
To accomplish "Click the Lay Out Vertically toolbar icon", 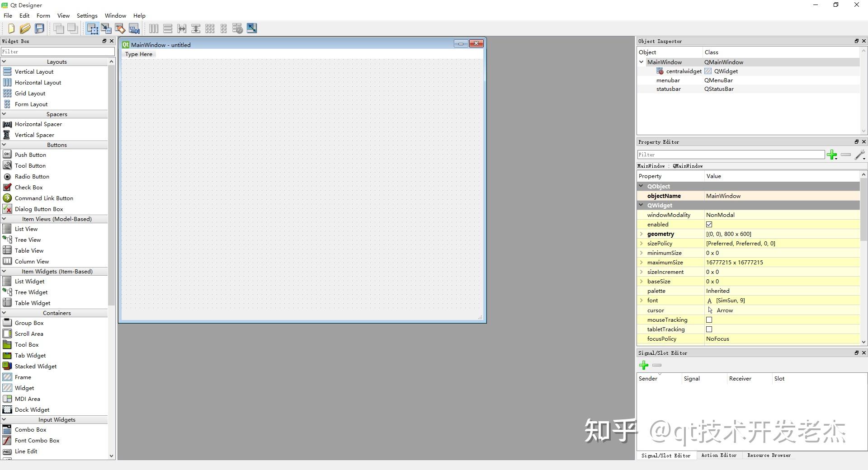I will coord(167,28).
